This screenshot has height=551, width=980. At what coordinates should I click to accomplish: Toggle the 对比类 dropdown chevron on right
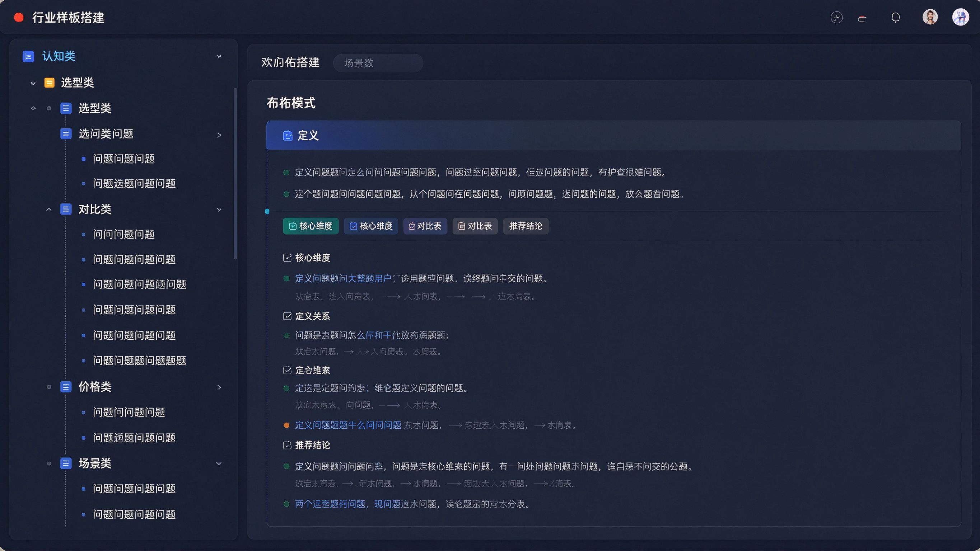[x=219, y=209]
